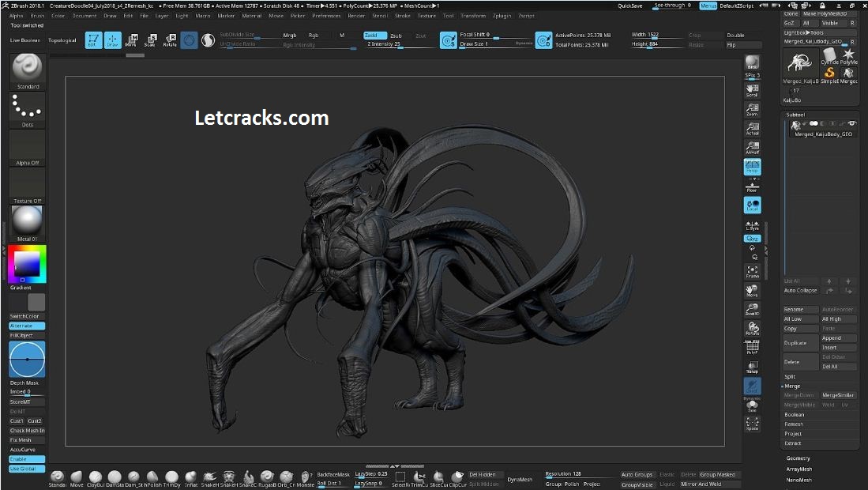
Task: Activate the Edit mode button
Action: tap(93, 40)
